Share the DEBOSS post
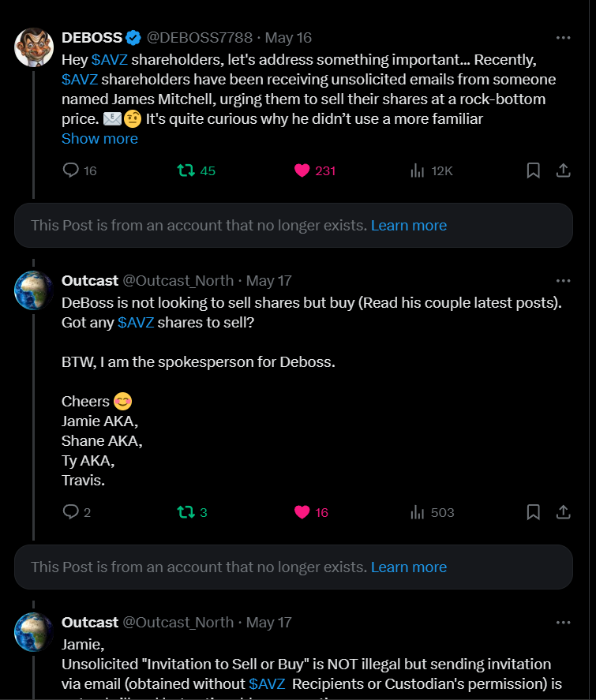This screenshot has width=596, height=700. click(x=564, y=170)
